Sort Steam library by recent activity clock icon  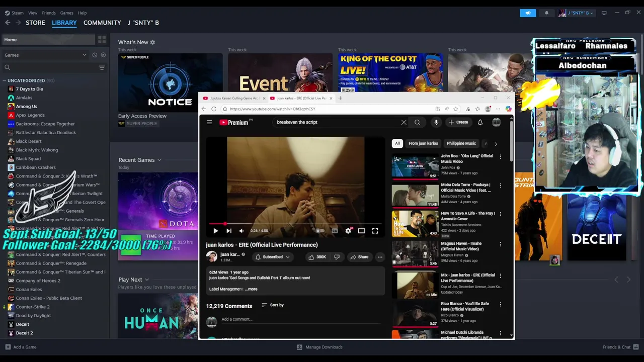(95, 55)
